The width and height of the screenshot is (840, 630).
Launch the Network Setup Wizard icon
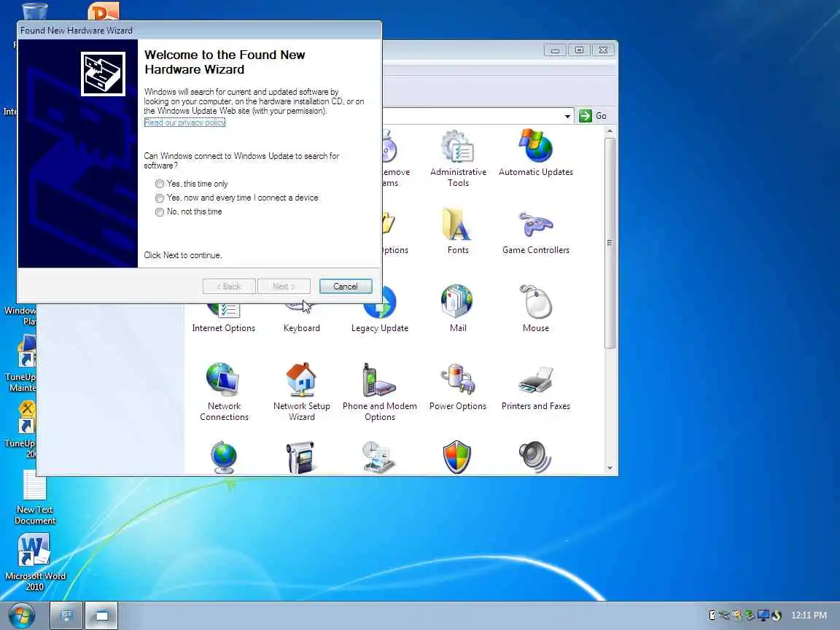point(302,392)
